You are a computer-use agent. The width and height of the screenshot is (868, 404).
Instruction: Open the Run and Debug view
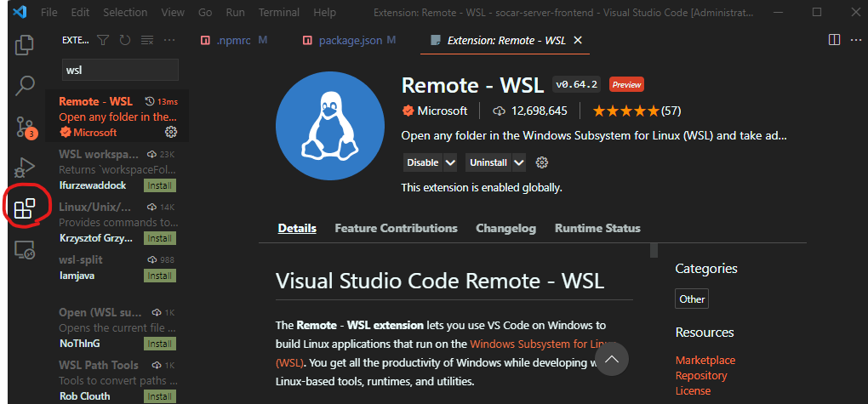(x=25, y=168)
